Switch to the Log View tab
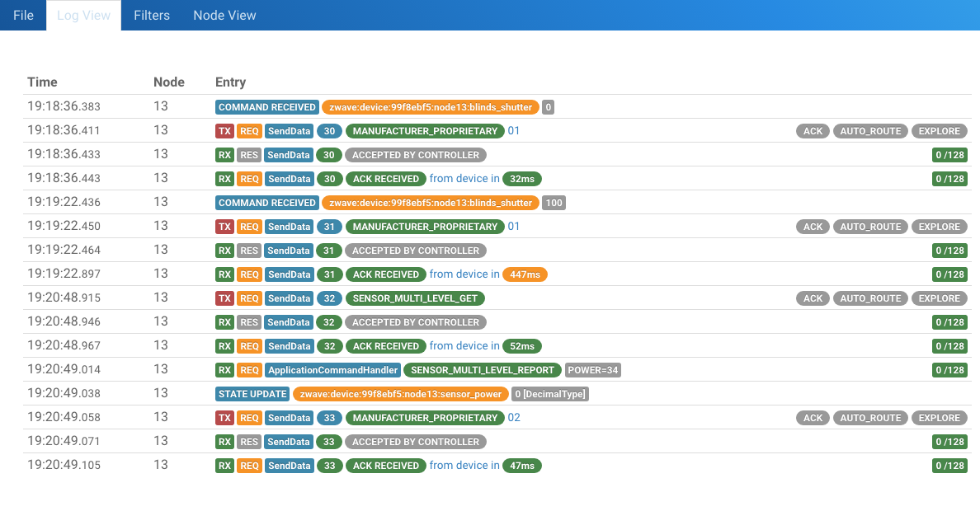 click(x=83, y=15)
